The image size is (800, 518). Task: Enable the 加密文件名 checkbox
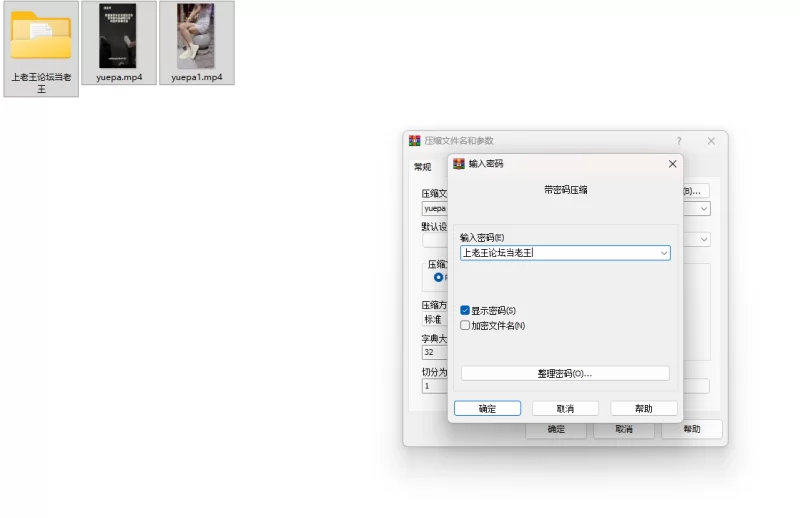[x=465, y=325]
